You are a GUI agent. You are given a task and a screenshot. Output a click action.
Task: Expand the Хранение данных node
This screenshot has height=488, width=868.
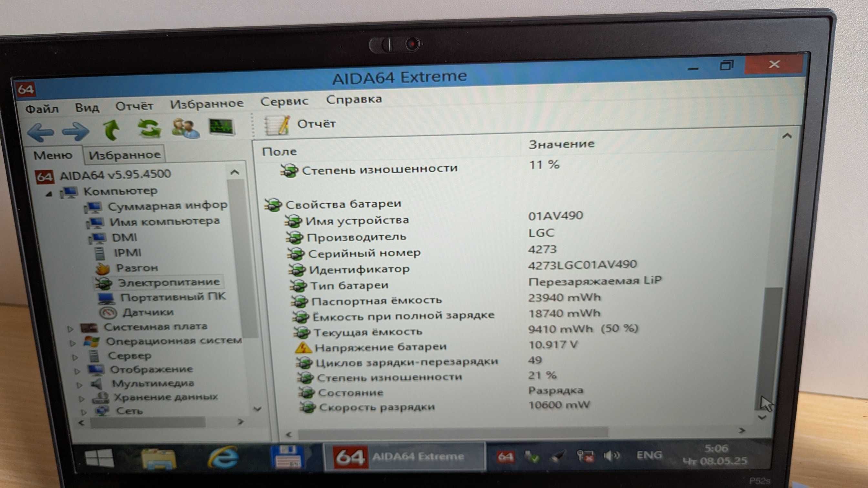click(82, 399)
